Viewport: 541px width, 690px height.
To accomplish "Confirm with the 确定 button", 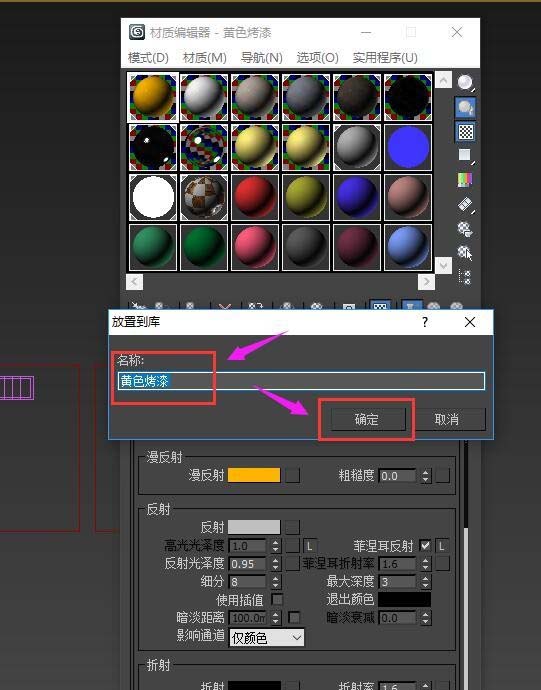I will click(367, 419).
